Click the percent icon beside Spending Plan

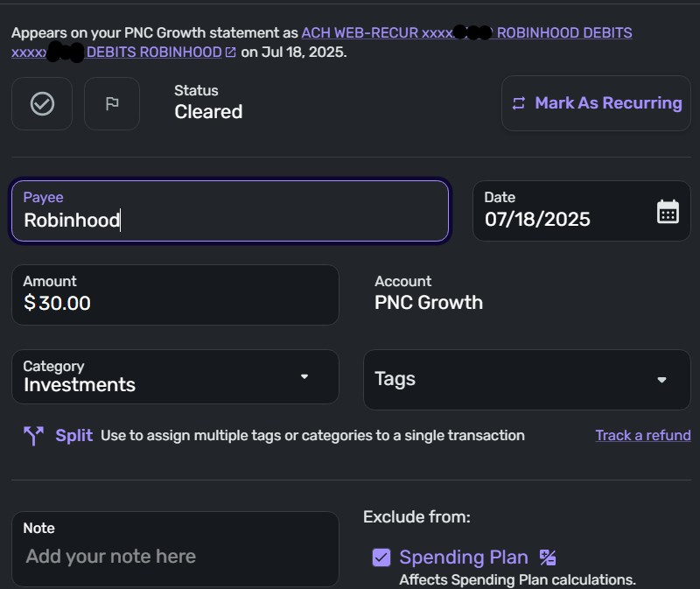548,557
